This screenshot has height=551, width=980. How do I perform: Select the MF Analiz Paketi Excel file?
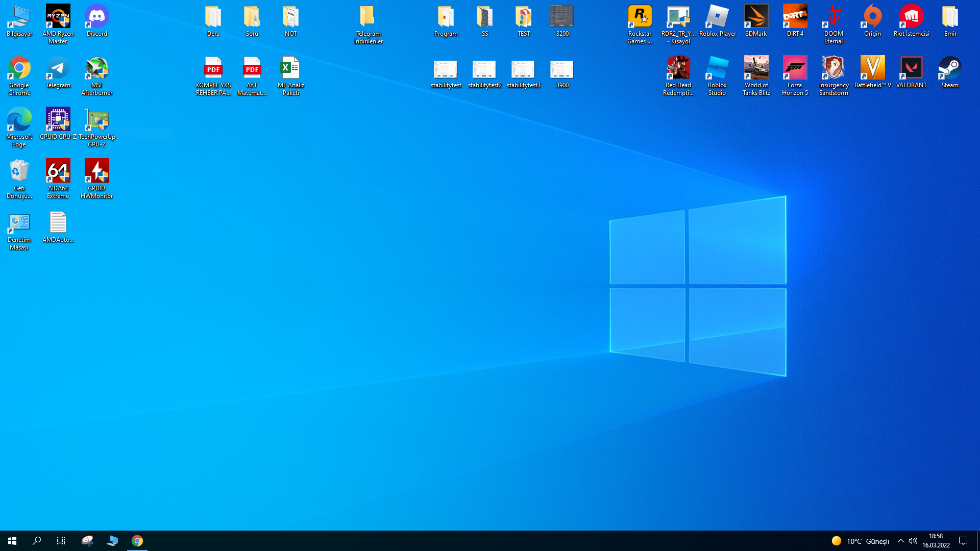pyautogui.click(x=291, y=76)
